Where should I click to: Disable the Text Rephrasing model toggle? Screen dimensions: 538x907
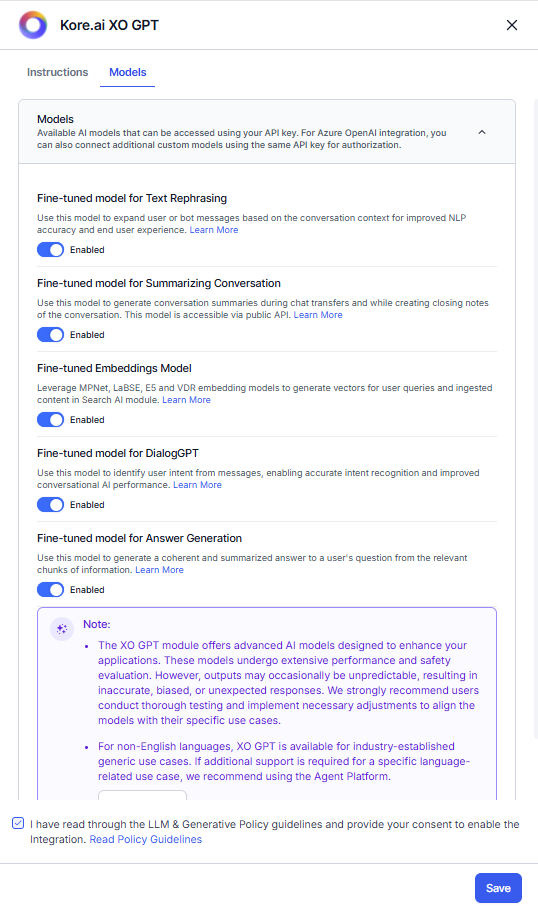50,250
